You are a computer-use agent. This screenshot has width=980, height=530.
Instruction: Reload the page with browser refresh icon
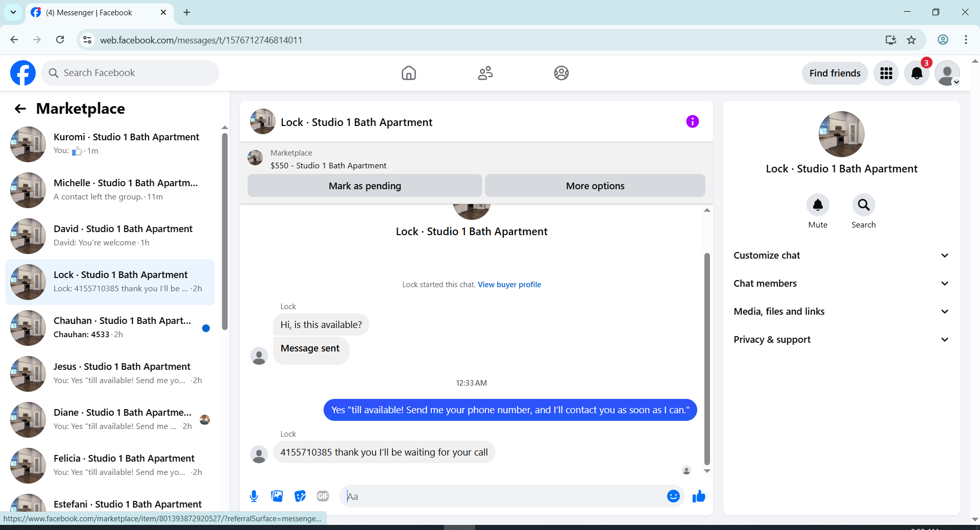(60, 40)
